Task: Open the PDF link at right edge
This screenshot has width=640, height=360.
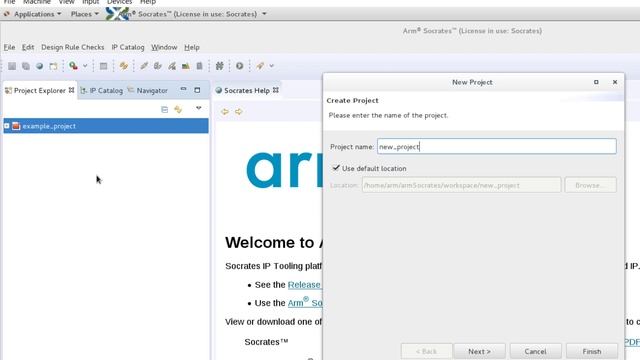Action: click(632, 342)
